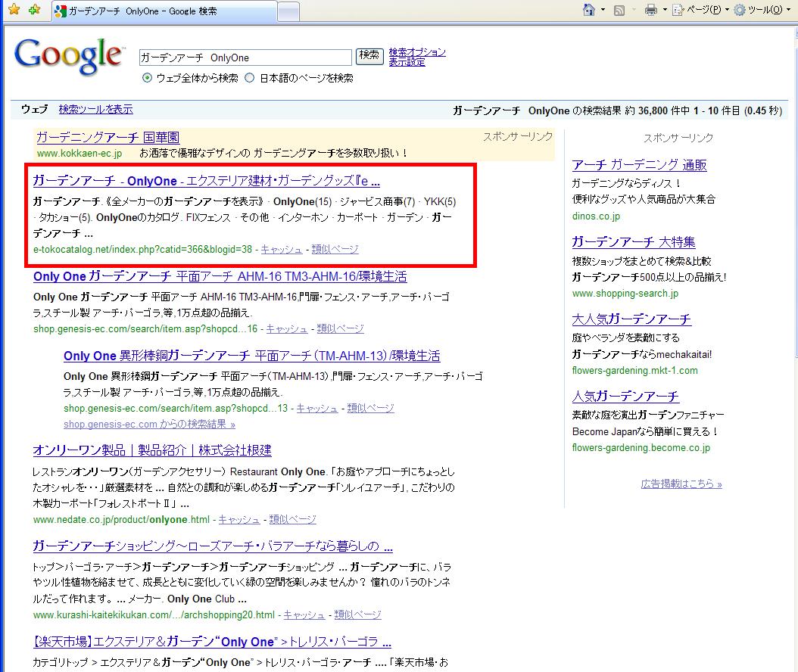Select the 日本語のページを検索 radio button
The image size is (798, 672).
250,78
